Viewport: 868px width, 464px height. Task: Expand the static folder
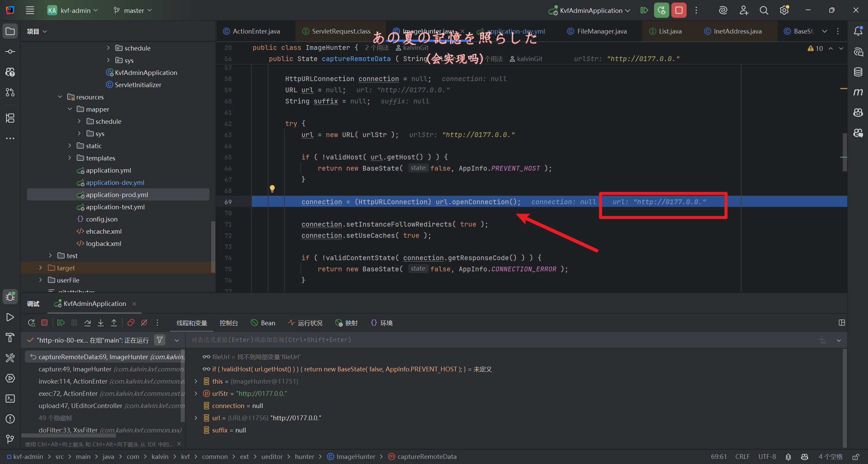(x=70, y=146)
